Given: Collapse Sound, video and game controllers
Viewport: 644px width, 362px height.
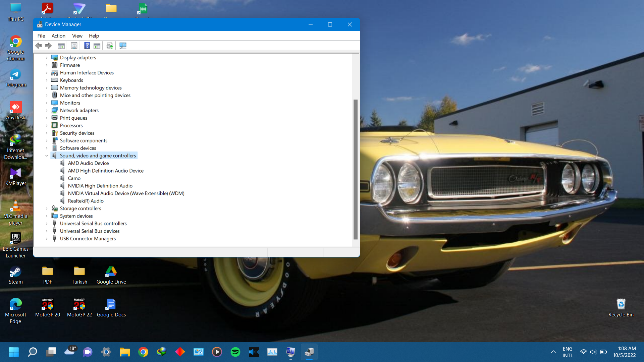Looking at the screenshot, I should 47,156.
